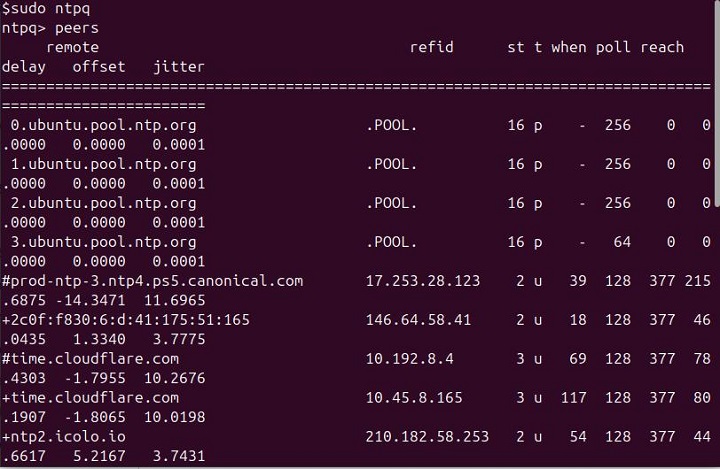This screenshot has width=720, height=469.
Task: Click the "remote" column header
Action: [x=72, y=47]
